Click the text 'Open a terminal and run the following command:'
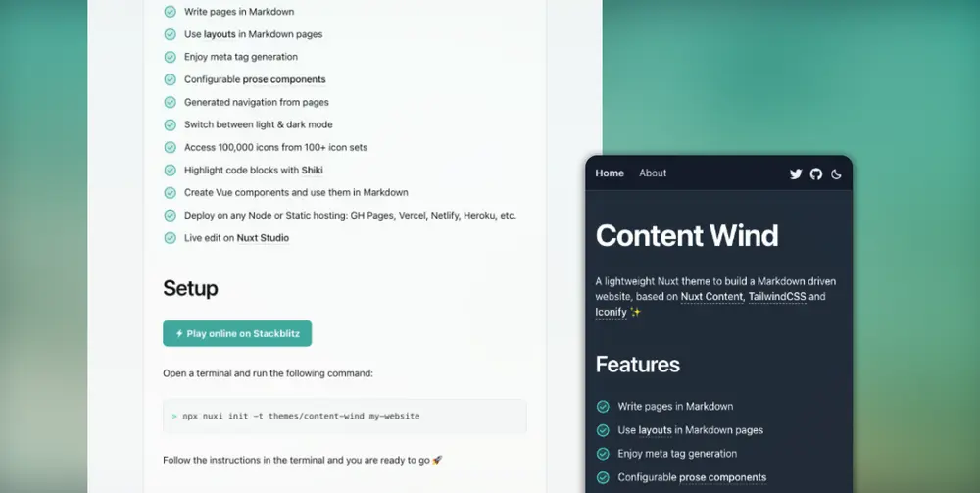 [268, 373]
